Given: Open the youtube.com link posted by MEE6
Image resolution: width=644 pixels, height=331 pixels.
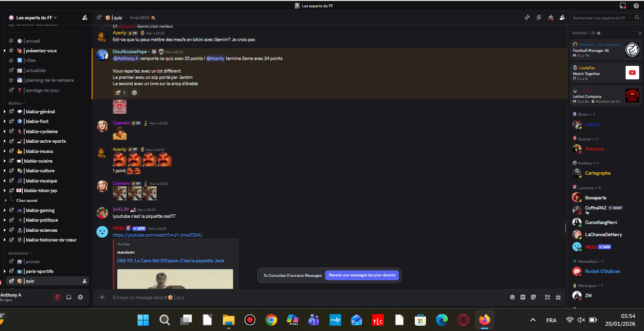Looking at the screenshot, I should point(157,235).
